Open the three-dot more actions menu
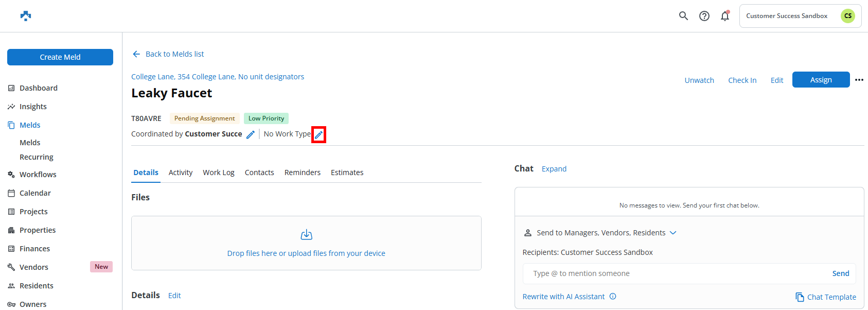 [859, 80]
